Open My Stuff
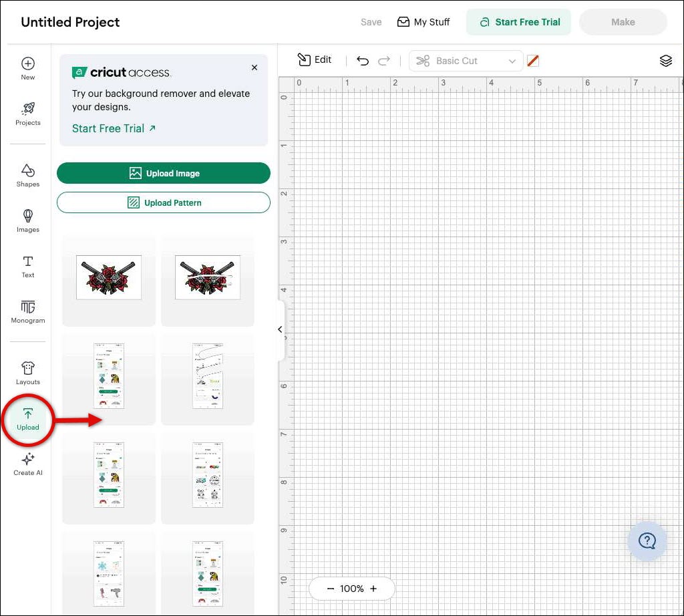684x616 pixels. tap(423, 22)
